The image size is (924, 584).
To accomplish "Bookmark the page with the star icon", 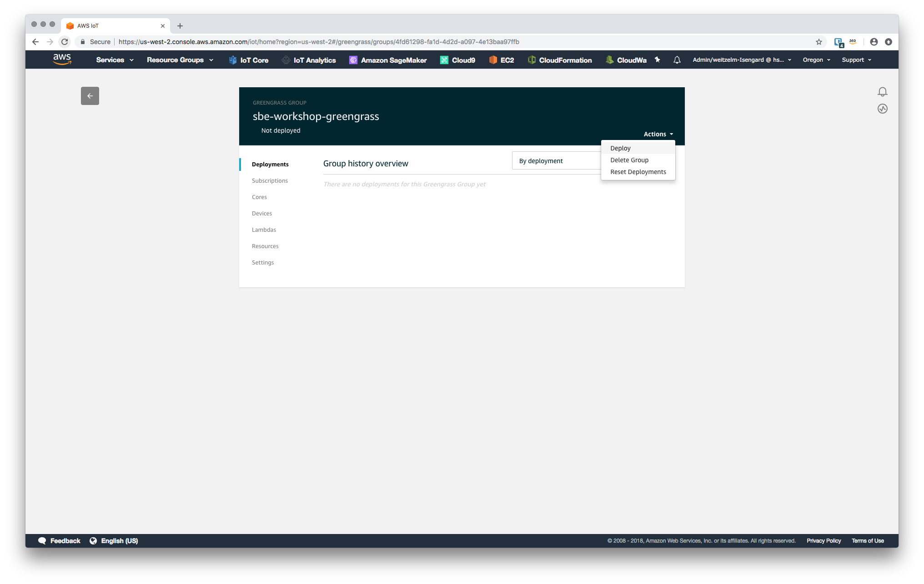I will click(819, 42).
